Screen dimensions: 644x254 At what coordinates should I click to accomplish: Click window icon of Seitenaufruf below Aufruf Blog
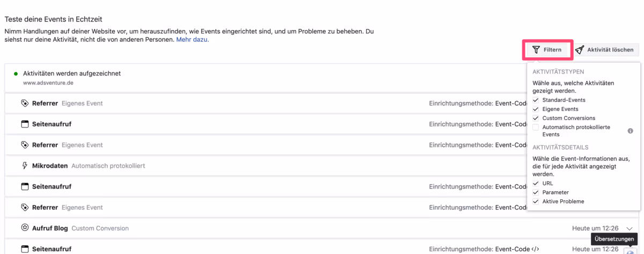click(24, 249)
